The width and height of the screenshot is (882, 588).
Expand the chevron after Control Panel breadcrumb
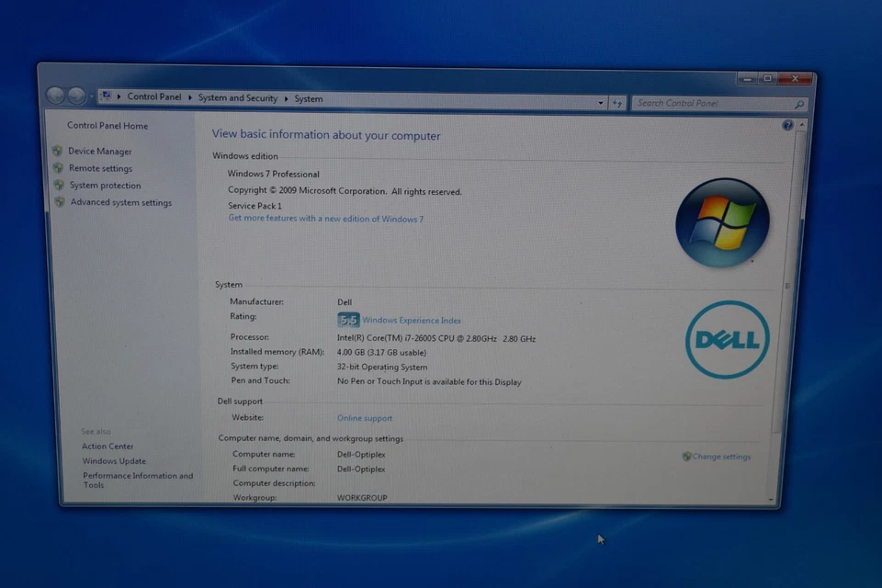tap(189, 97)
